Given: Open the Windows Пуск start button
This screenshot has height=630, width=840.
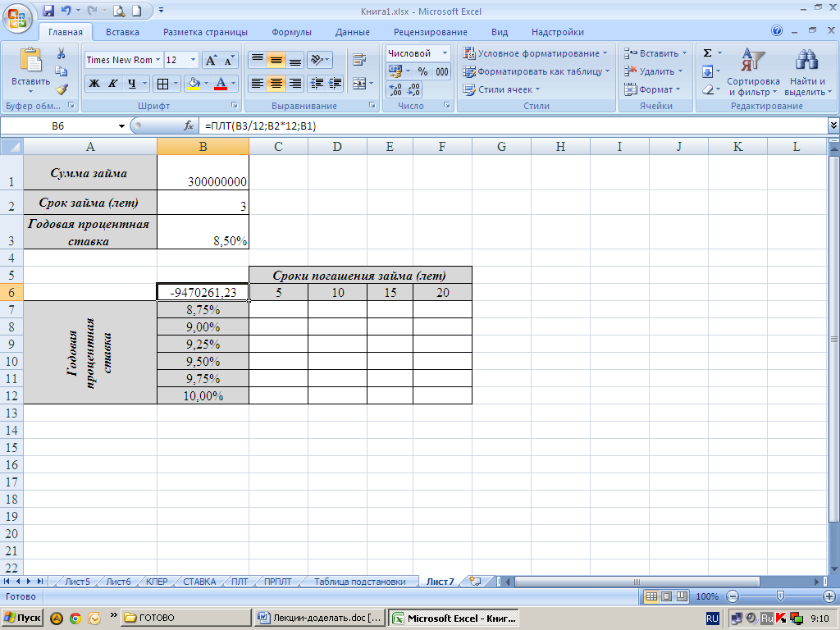Looking at the screenshot, I should 22,619.
